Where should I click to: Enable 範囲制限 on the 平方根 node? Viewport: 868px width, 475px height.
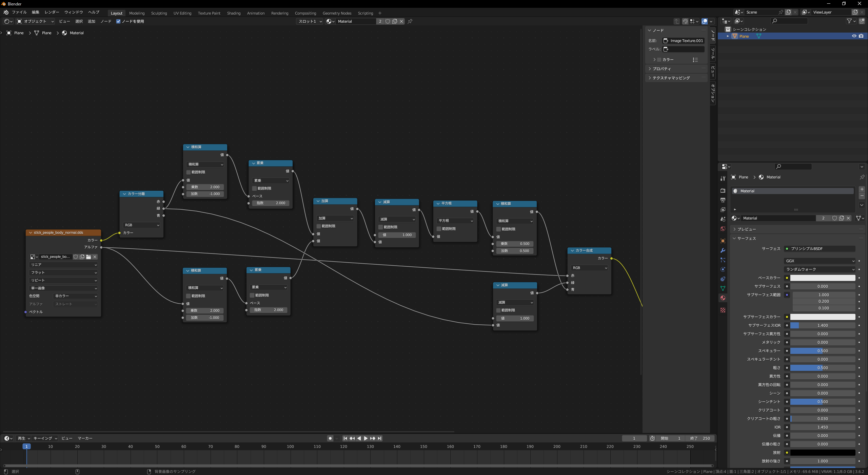tap(439, 229)
